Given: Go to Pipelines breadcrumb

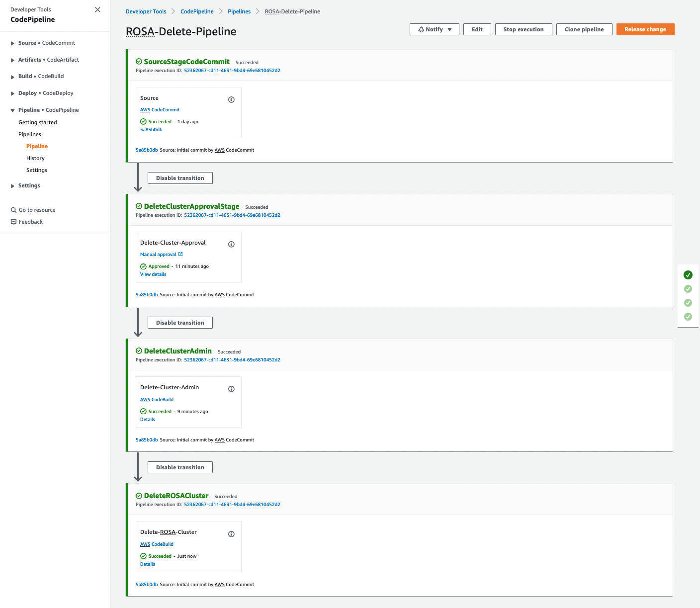Looking at the screenshot, I should pyautogui.click(x=239, y=11).
